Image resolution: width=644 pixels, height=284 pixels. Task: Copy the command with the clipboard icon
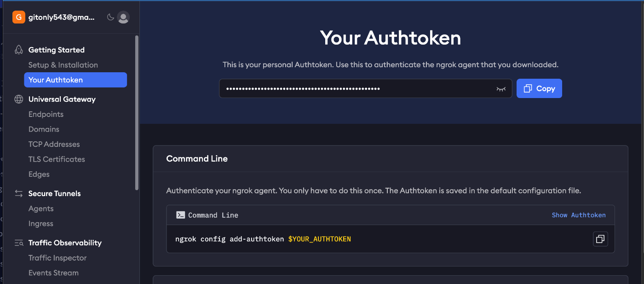click(600, 239)
